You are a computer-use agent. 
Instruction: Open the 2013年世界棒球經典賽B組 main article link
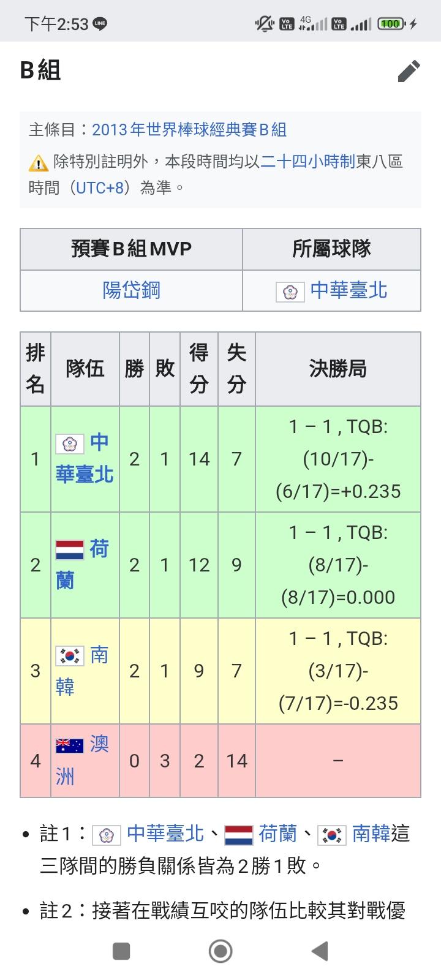tap(189, 130)
